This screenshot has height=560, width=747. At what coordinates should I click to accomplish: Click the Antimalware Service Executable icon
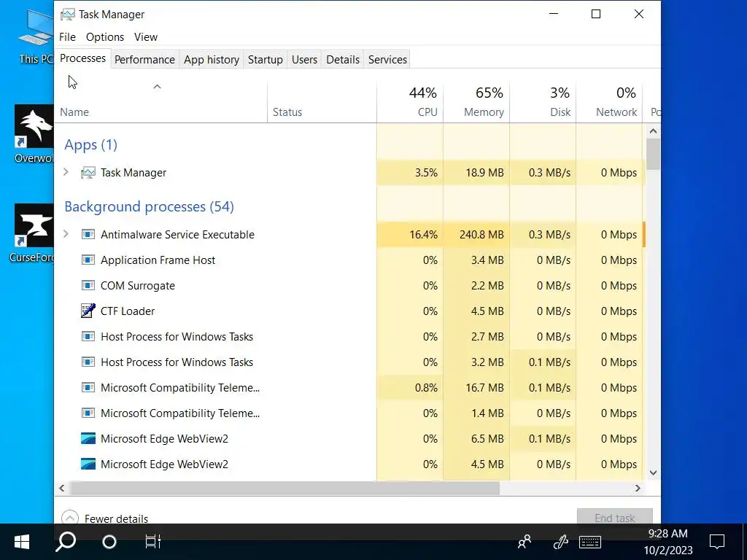coord(88,234)
